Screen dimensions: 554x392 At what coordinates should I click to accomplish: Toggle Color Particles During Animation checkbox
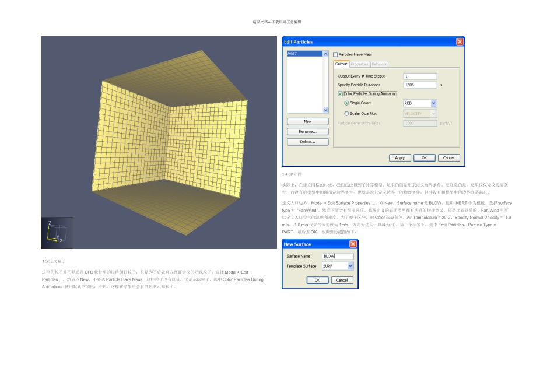pos(340,94)
